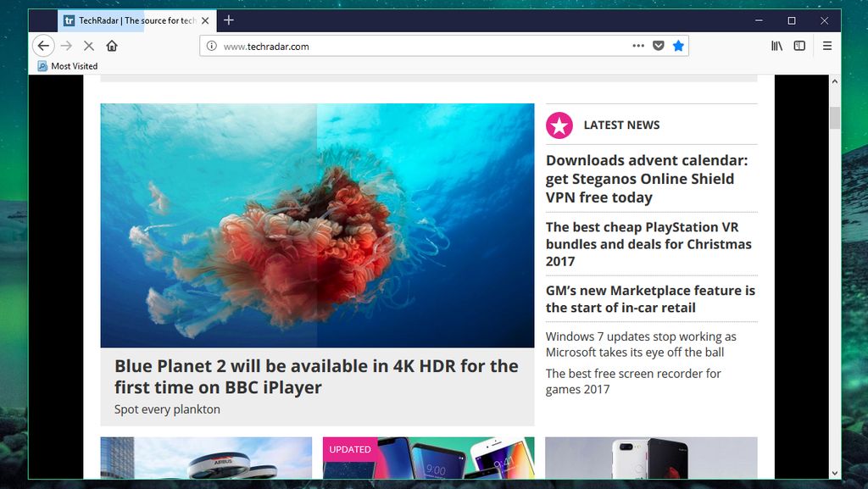Image resolution: width=868 pixels, height=489 pixels.
Task: Toggle the bookmark star for this page
Action: [678, 46]
